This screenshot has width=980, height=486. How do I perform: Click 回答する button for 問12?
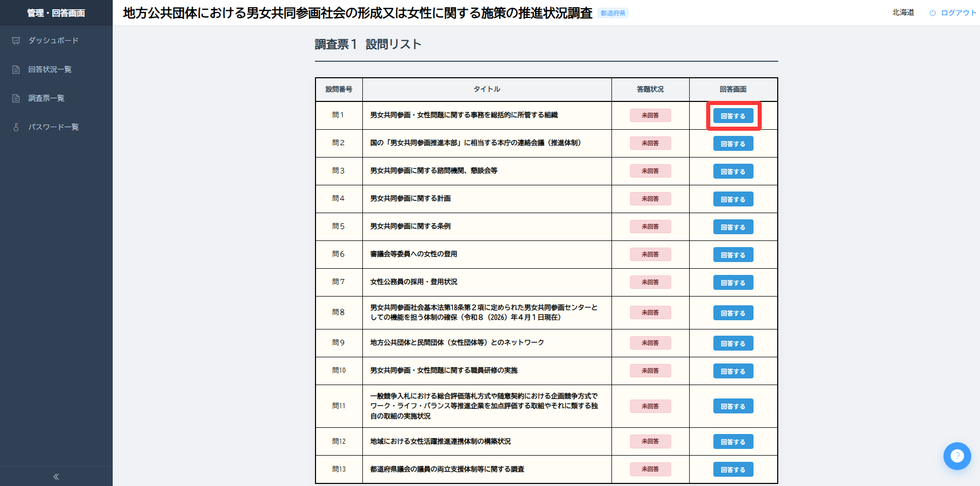click(x=733, y=442)
